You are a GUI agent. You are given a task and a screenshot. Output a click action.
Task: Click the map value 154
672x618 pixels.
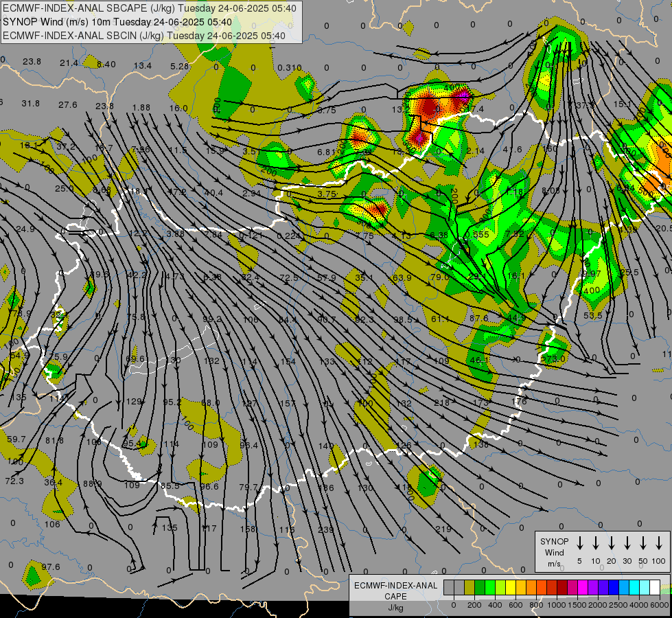click(x=288, y=362)
